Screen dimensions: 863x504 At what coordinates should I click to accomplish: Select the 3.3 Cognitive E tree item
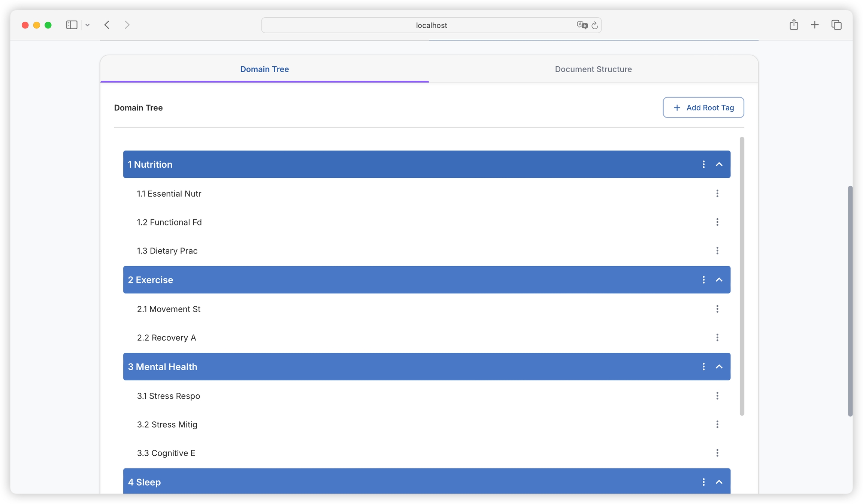(x=166, y=453)
